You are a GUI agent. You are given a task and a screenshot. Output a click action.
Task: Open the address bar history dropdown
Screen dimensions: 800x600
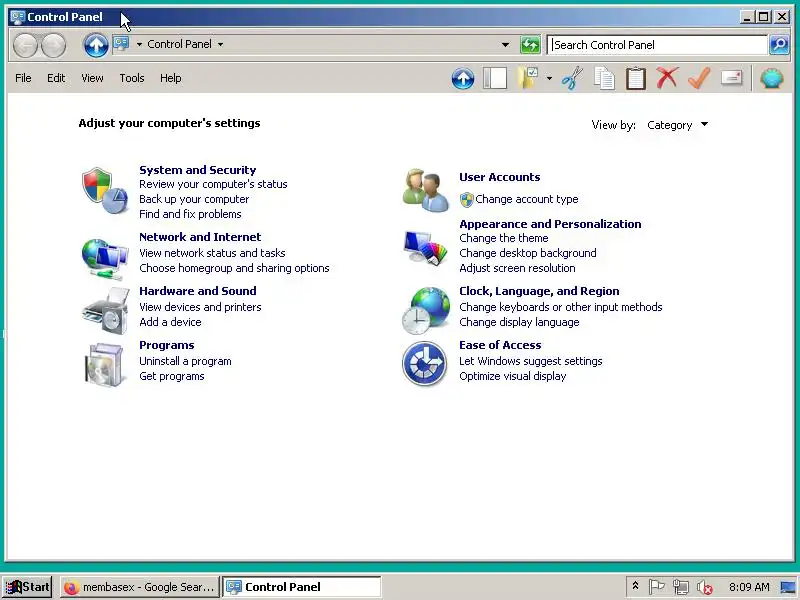point(505,45)
